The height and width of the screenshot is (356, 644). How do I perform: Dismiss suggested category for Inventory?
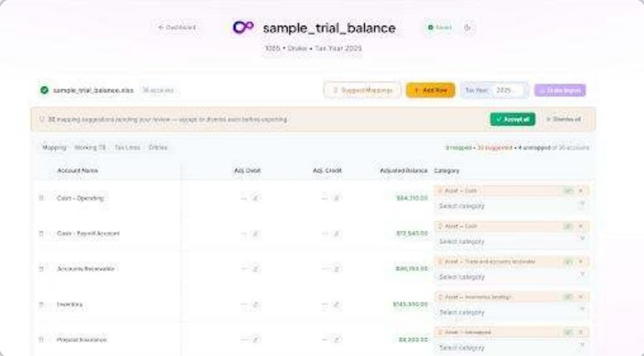tap(581, 297)
